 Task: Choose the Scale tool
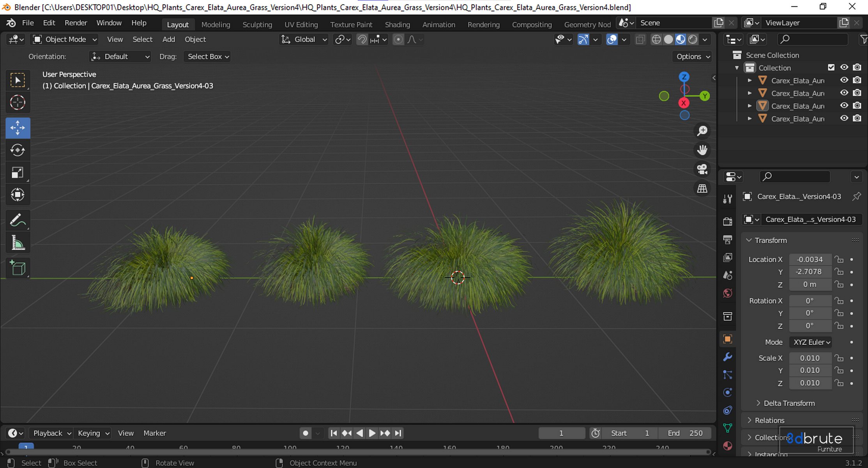pyautogui.click(x=18, y=173)
